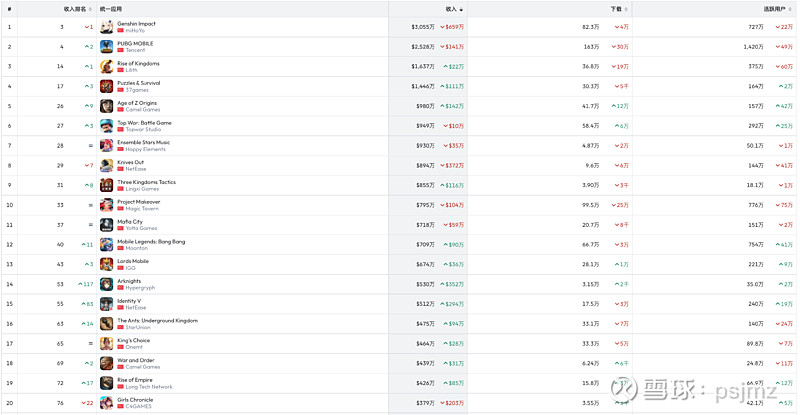Sort by 下载 downloads column header
This screenshot has height=415, width=800.
click(618, 8)
